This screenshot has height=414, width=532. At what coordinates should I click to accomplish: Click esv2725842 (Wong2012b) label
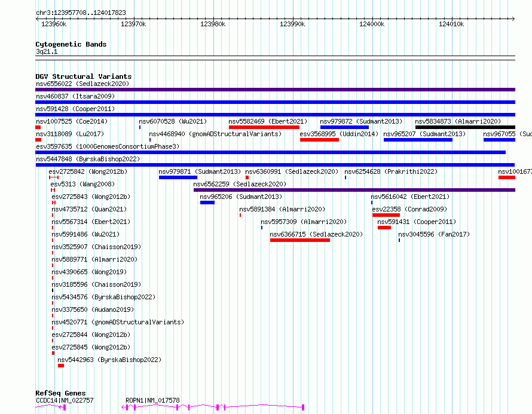tap(88, 171)
